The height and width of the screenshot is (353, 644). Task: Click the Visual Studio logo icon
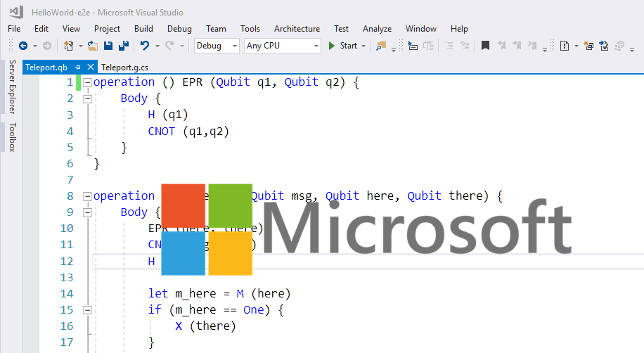click(16, 12)
